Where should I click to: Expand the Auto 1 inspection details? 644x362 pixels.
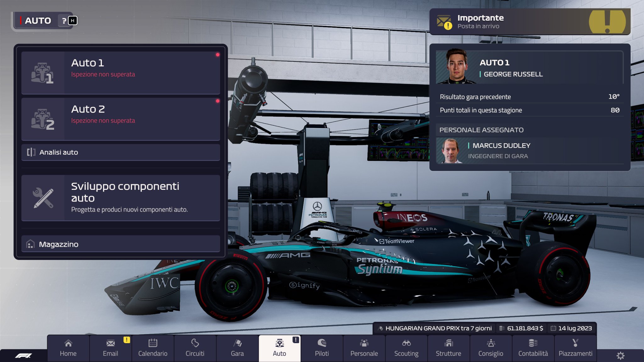point(122,69)
